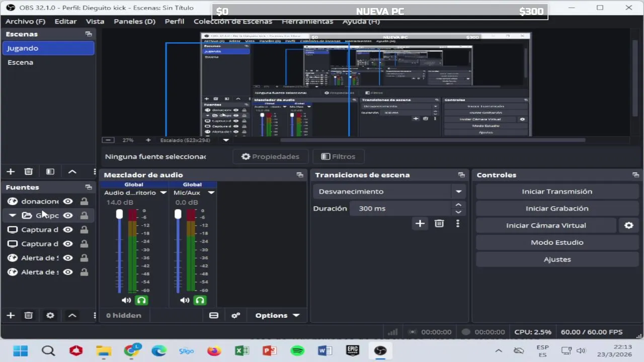Add a new source with the Fuentes plus icon
Viewport: 644px width, 362px height.
(x=11, y=315)
